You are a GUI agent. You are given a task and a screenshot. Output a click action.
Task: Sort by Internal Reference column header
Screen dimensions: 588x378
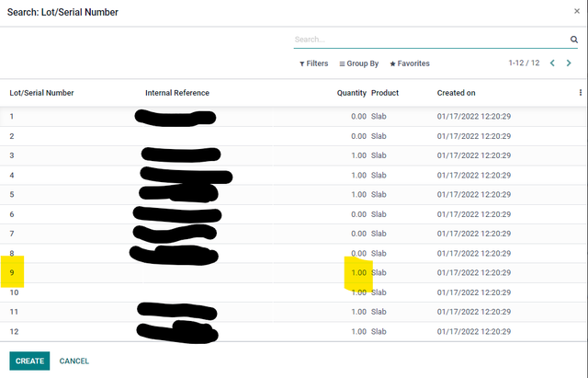(177, 93)
